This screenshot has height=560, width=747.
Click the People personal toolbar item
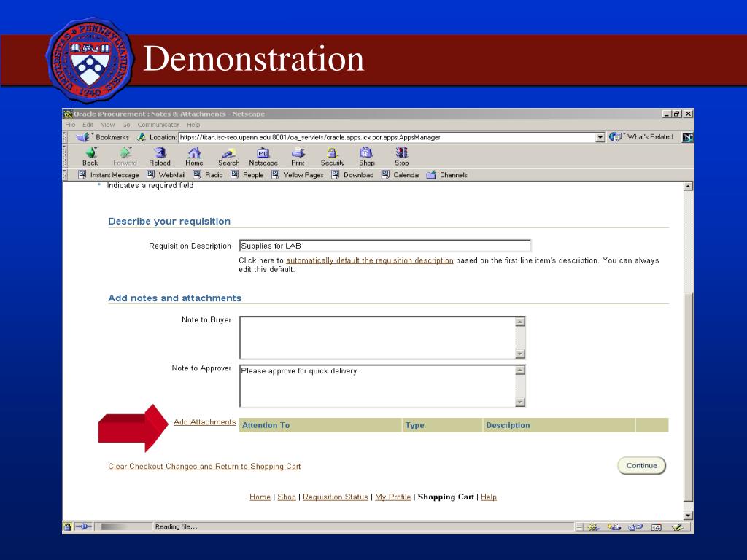247,175
